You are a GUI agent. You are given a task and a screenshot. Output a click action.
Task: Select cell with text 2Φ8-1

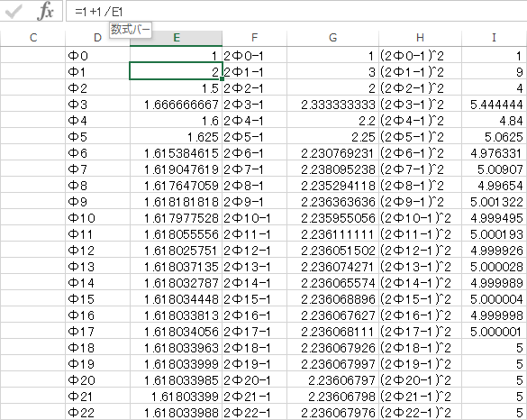(x=254, y=186)
